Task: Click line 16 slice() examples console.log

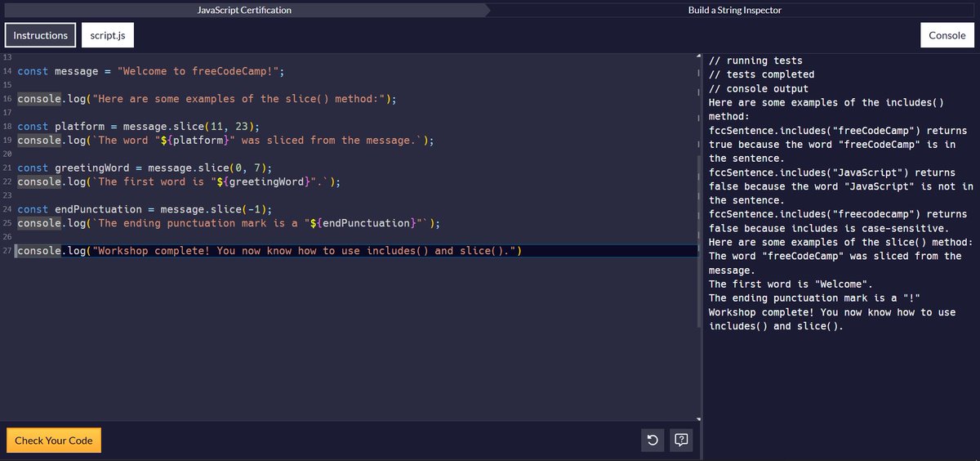Action: coord(207,99)
